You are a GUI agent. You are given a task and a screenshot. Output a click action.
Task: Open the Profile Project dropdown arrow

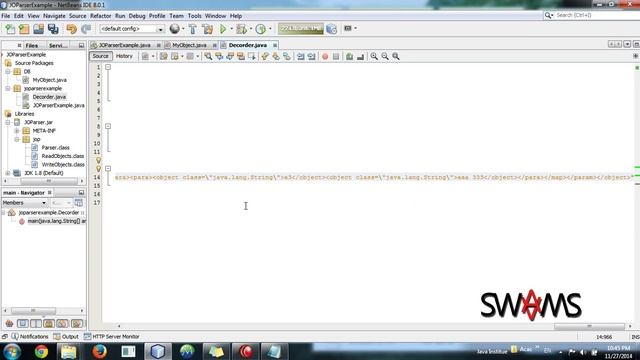click(270, 29)
